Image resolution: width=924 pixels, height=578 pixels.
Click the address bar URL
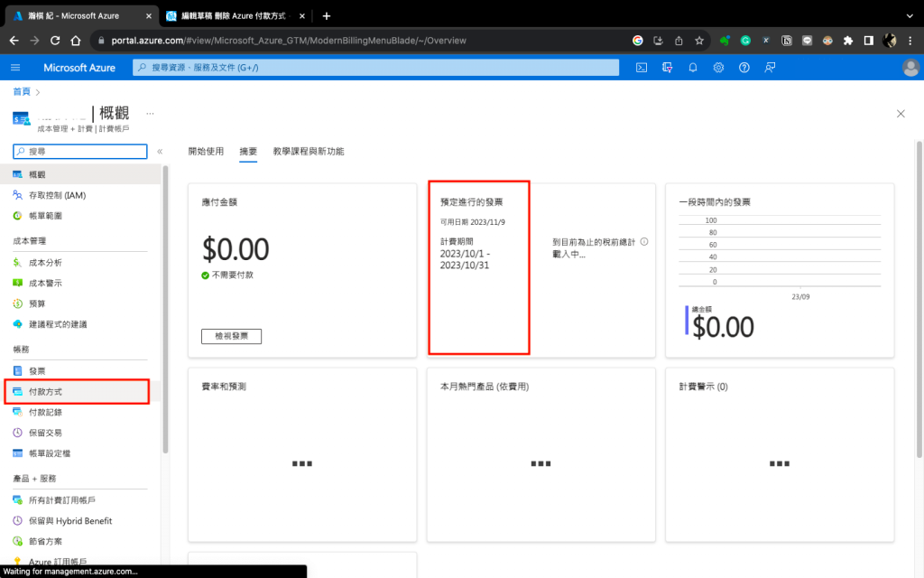tap(289, 41)
